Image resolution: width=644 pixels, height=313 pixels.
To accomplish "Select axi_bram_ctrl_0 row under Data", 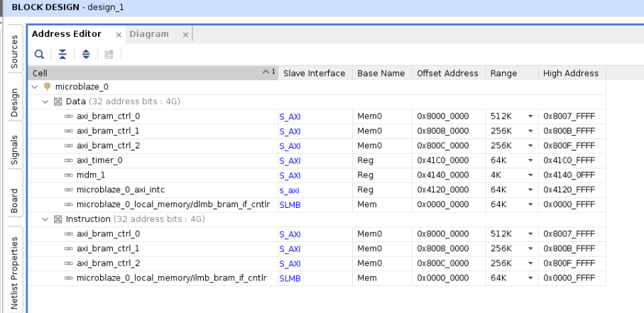I will [317, 116].
